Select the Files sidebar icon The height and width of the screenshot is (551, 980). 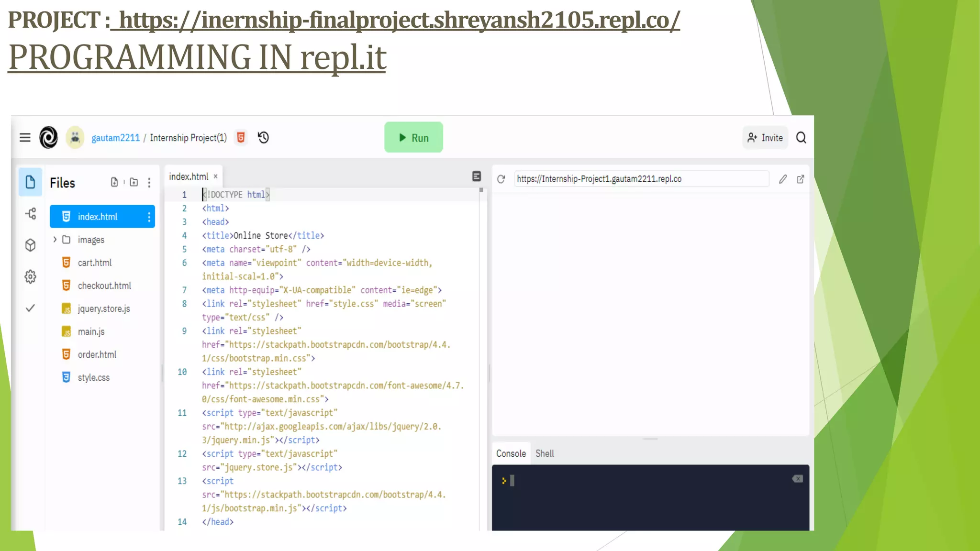pyautogui.click(x=30, y=182)
